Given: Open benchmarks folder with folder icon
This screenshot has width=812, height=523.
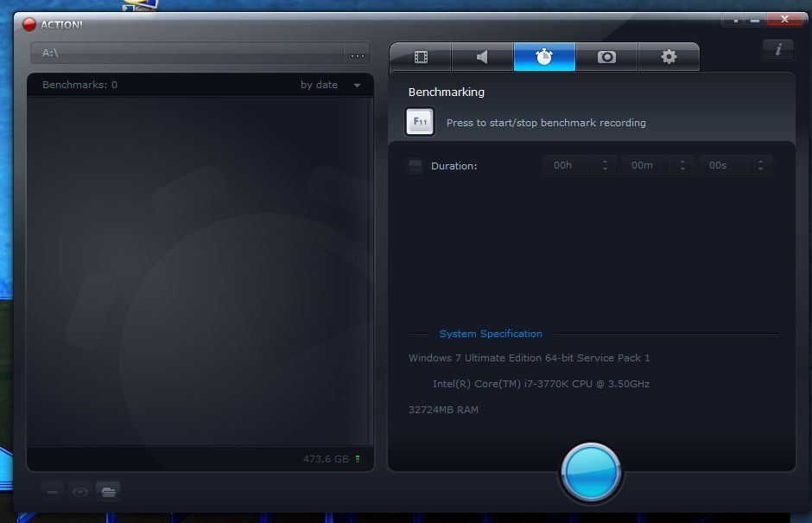Looking at the screenshot, I should (x=108, y=491).
